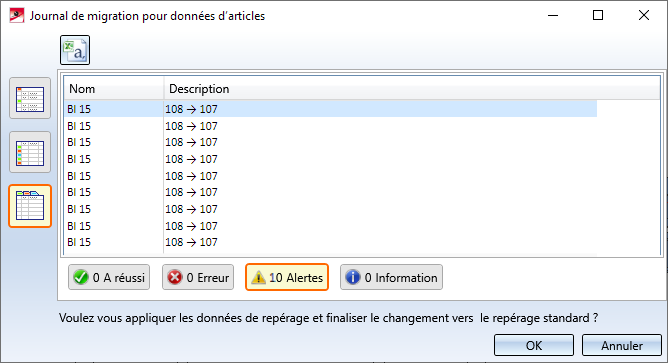Click the green check icon for succeeded entries
The image size is (668, 363).
[81, 277]
